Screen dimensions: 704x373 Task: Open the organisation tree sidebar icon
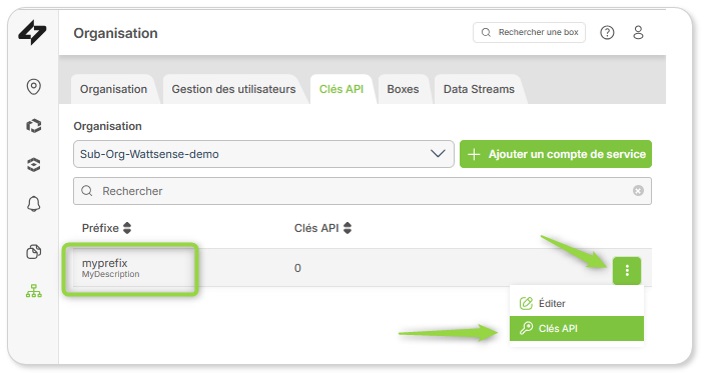coord(34,291)
